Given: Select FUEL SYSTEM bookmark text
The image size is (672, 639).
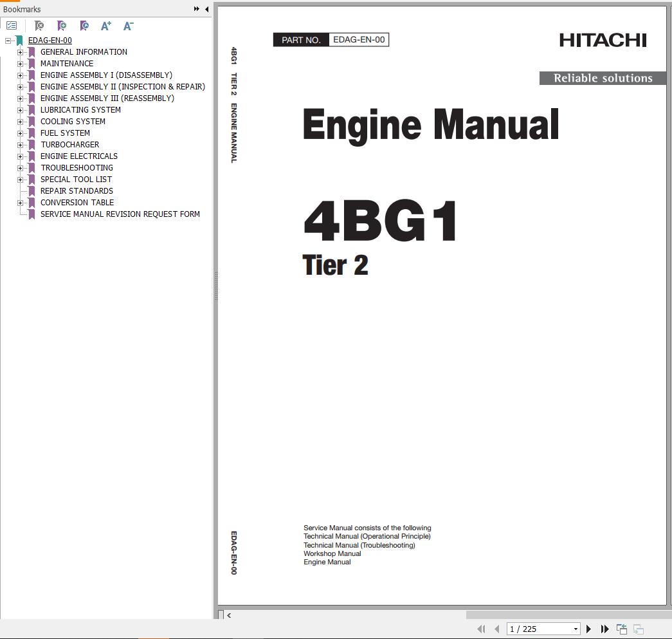Looking at the screenshot, I should pyautogui.click(x=65, y=133).
